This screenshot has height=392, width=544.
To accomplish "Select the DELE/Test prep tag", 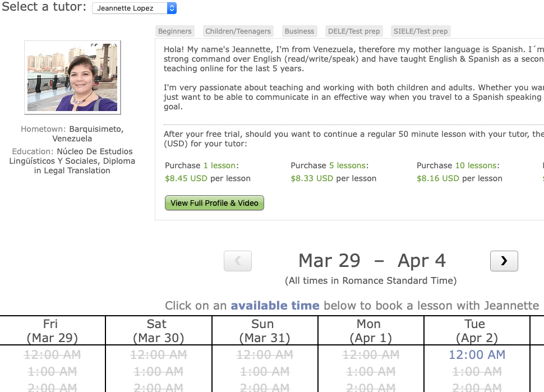I will 353,31.
